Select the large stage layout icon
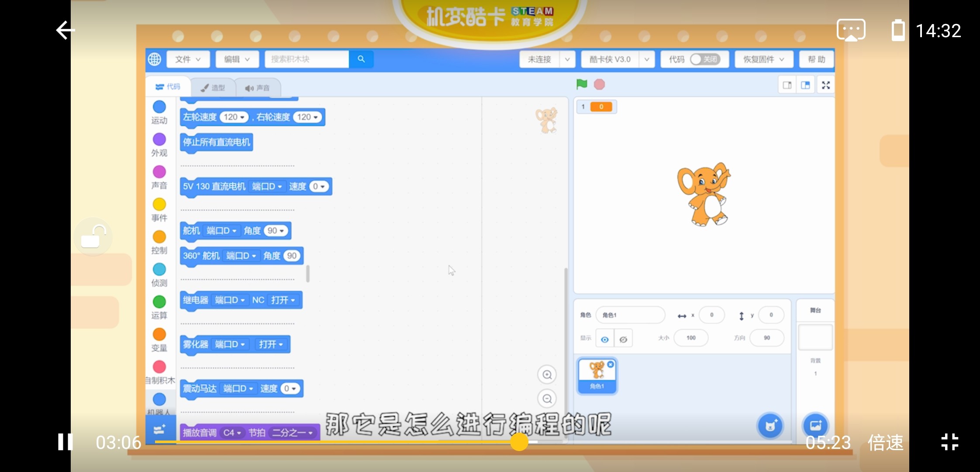Viewport: 980px width, 472px height. (806, 85)
